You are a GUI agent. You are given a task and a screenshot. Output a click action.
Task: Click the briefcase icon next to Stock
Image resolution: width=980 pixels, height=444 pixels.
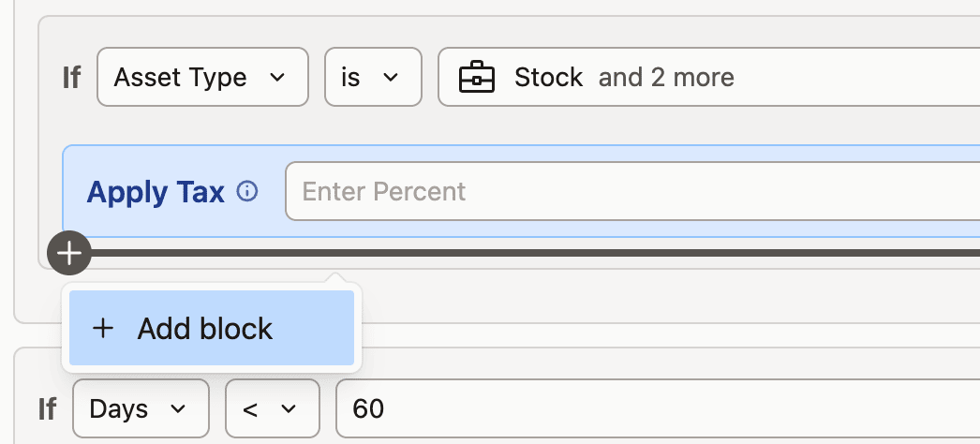click(x=476, y=78)
